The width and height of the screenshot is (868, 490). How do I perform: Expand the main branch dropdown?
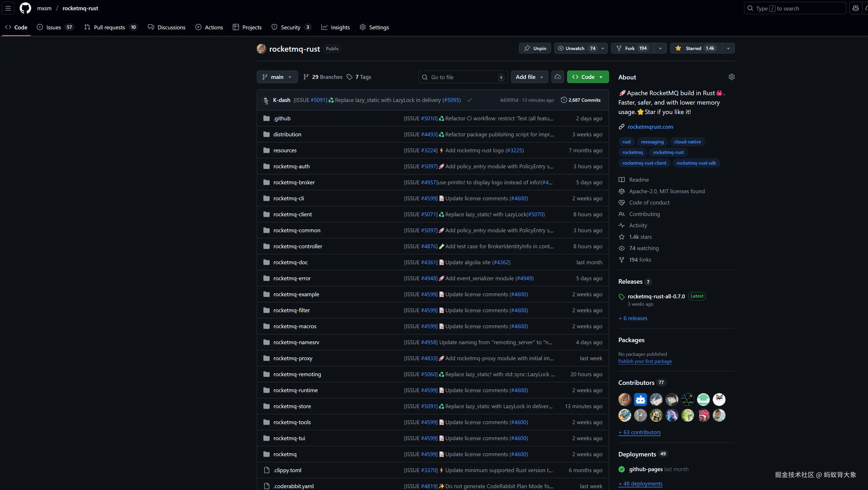coord(277,77)
